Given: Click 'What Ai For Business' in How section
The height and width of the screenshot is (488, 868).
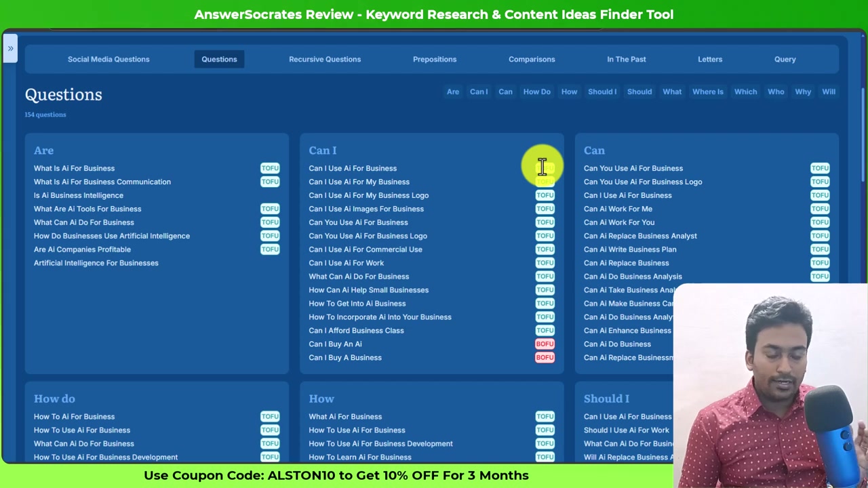Looking at the screenshot, I should coord(345,417).
